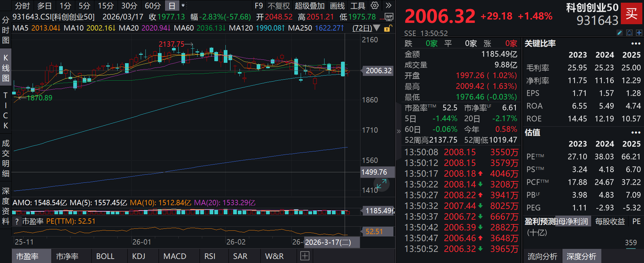The height and width of the screenshot is (263, 644).
Task: Click the WP monitor icon
Action: pos(389,17)
